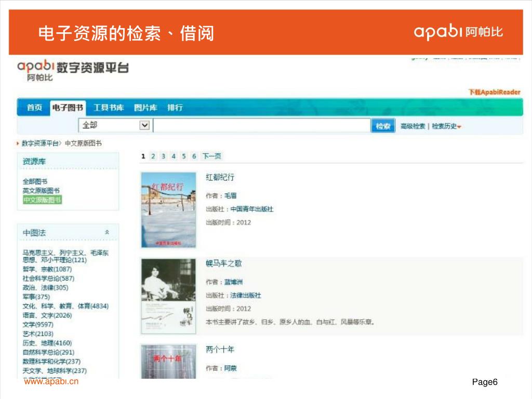Open 语言、文字(2026) category
The width and height of the screenshot is (532, 399).
coord(47,315)
